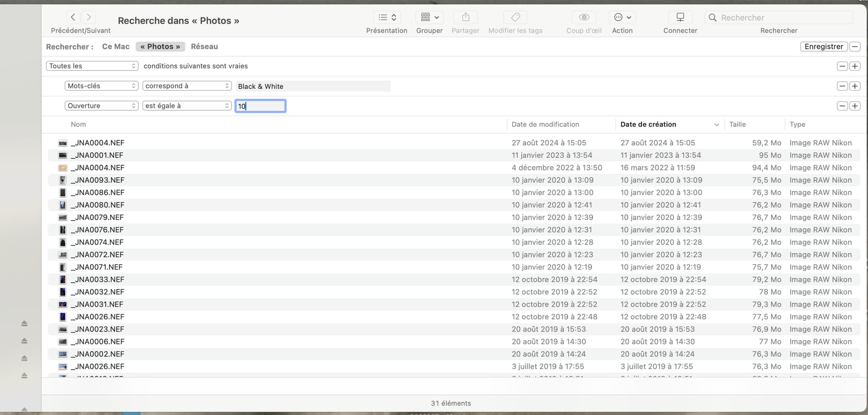The width and height of the screenshot is (868, 415).
Task: Click the Black & White keyword field
Action: 313,86
